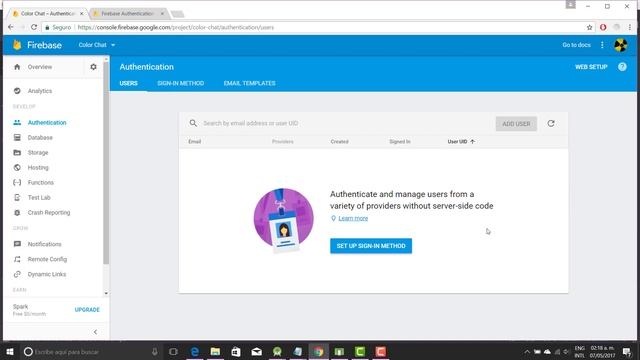Click the Authentication people icon
Screen dimensions: 640x360
click(x=17, y=122)
